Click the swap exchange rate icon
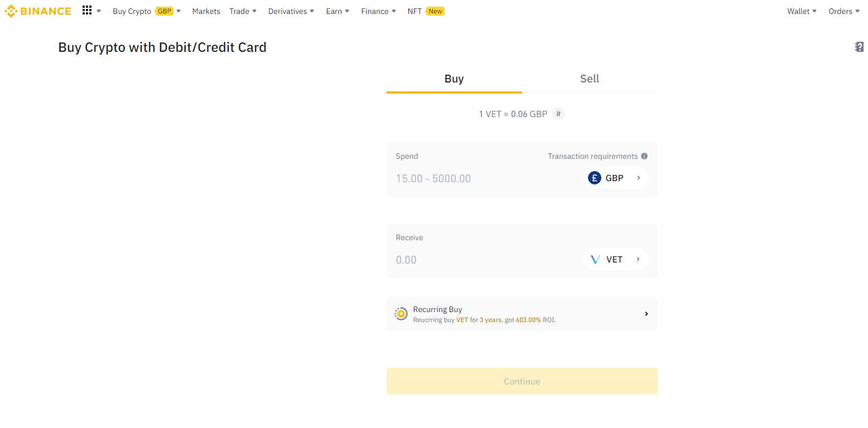This screenshot has width=868, height=428. tap(558, 114)
